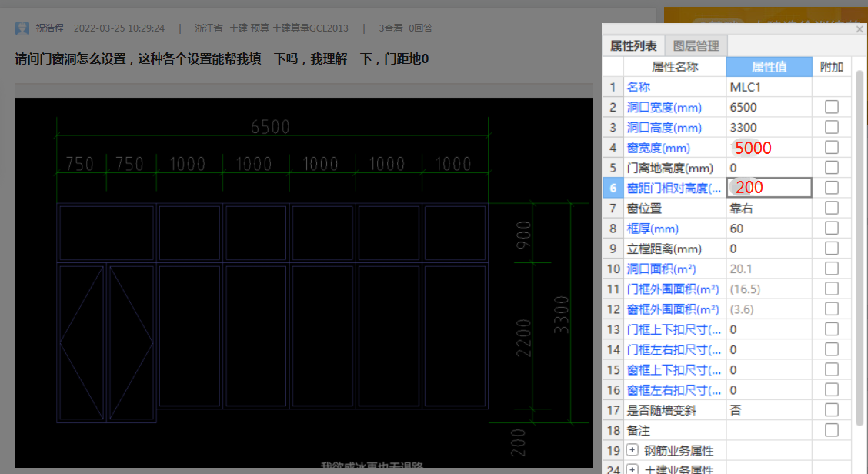This screenshot has height=474, width=868.
Task: Open the CAD drawing image of MLC1
Action: click(303, 283)
